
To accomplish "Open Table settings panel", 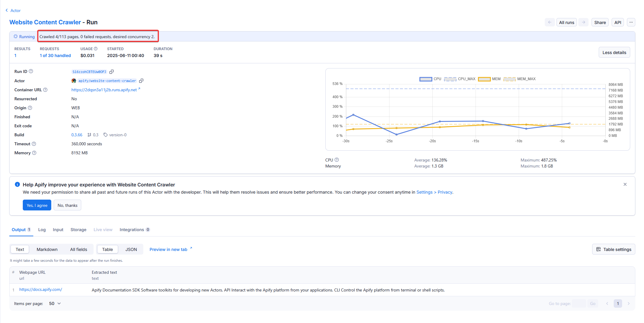I will pyautogui.click(x=613, y=249).
